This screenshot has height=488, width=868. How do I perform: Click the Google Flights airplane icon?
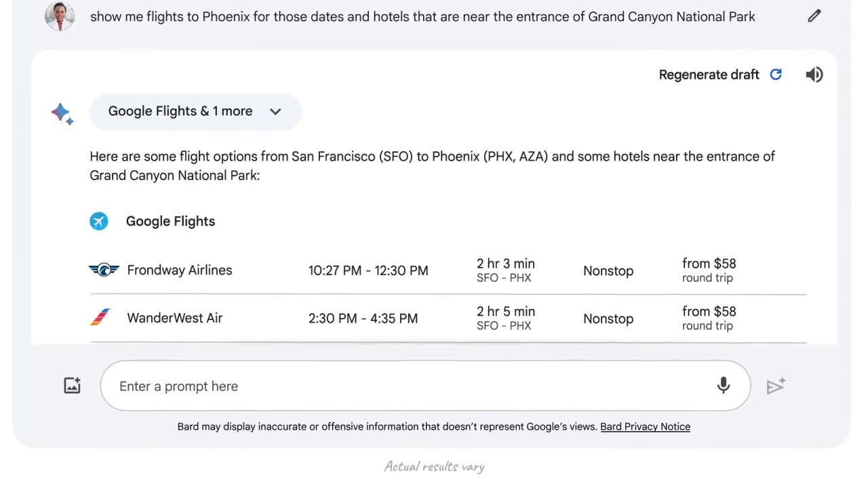pyautogui.click(x=99, y=221)
